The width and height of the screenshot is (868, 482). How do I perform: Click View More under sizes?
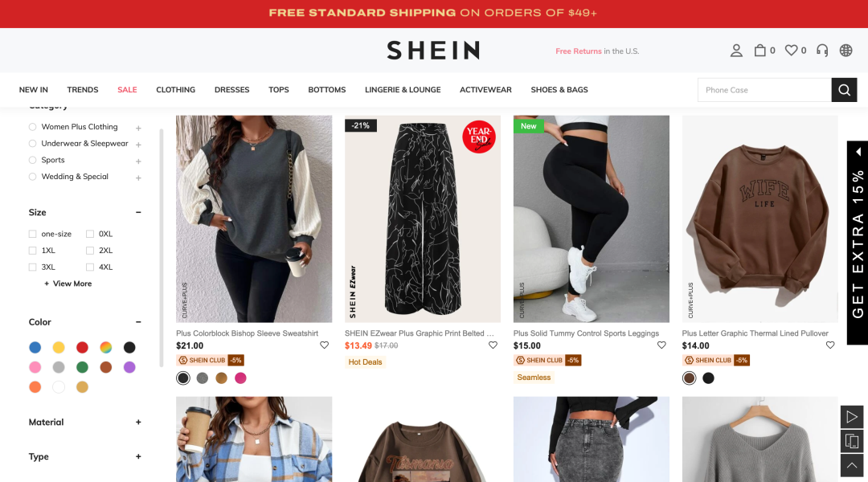pyautogui.click(x=68, y=284)
